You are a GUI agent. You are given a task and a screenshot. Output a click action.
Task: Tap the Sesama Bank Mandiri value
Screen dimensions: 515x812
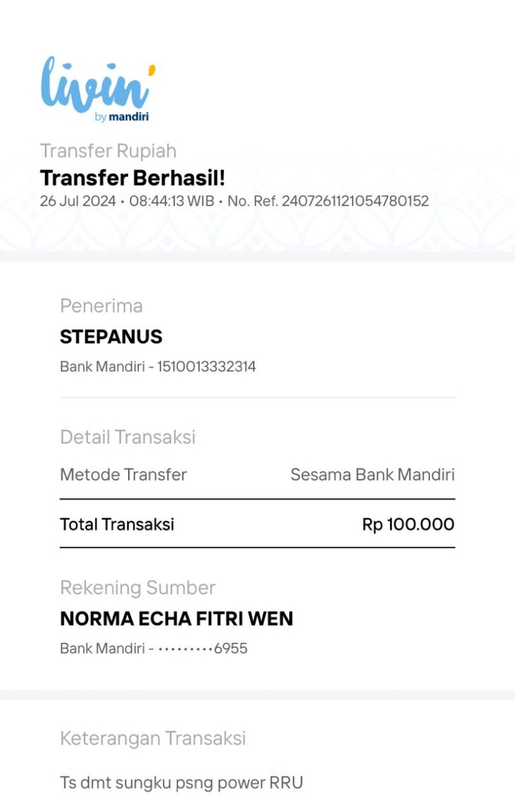click(x=373, y=475)
